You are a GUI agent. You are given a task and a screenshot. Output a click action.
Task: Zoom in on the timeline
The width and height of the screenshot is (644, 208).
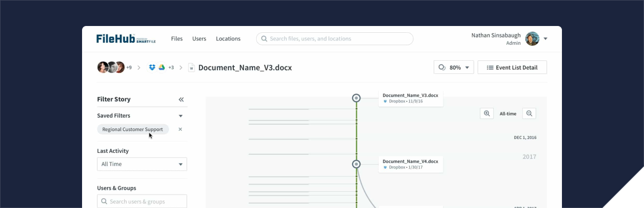pos(487,113)
